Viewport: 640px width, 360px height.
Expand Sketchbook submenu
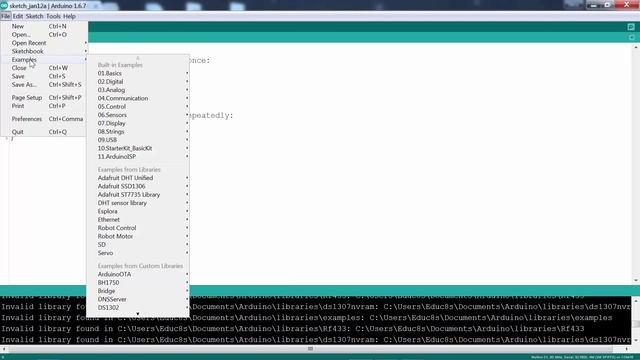click(44, 51)
